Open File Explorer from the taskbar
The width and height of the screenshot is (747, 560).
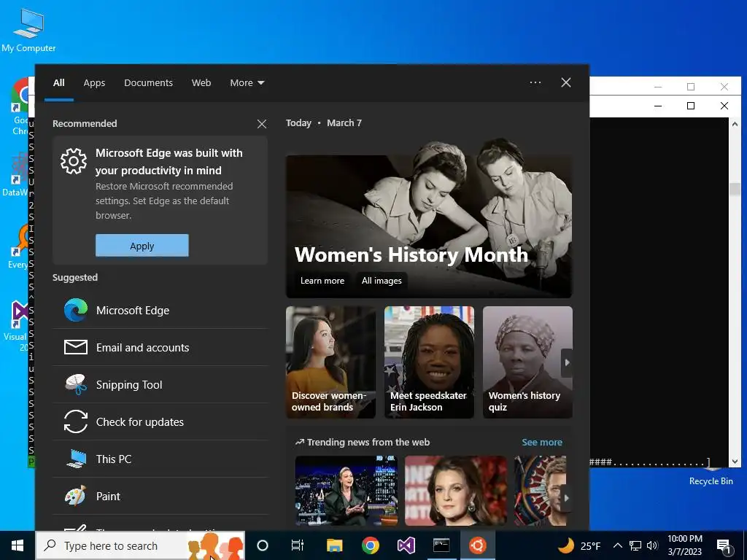[334, 545]
